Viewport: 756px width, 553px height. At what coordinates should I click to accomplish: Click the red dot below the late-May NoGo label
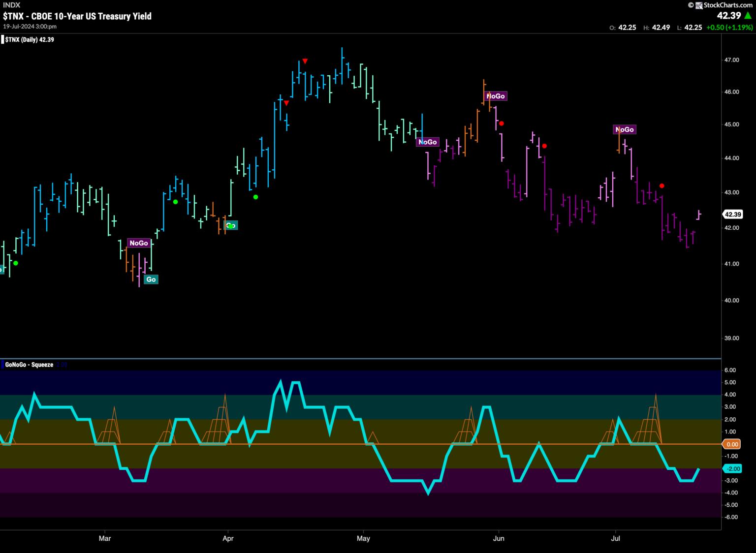[x=501, y=123]
